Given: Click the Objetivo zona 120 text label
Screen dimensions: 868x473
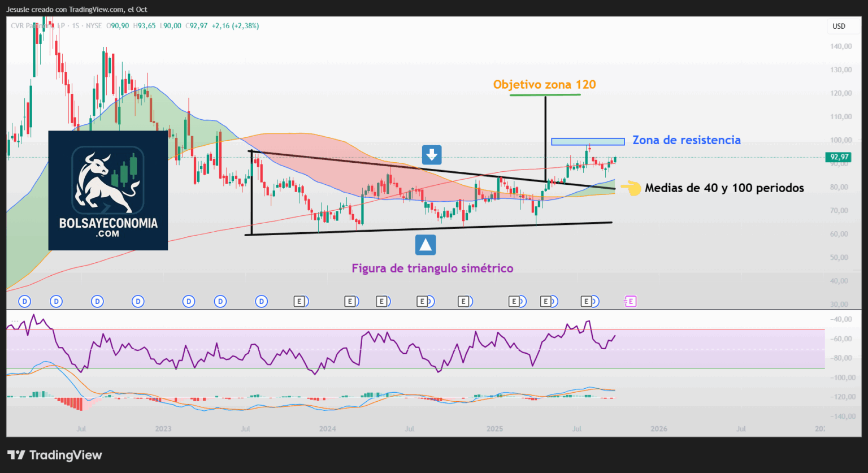Looking at the screenshot, I should [x=544, y=84].
